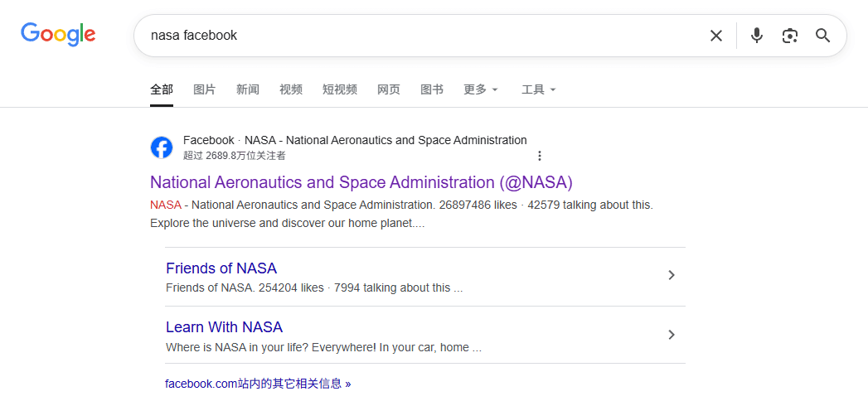Open Google Lens image search
This screenshot has height=401, width=868.
pos(789,36)
